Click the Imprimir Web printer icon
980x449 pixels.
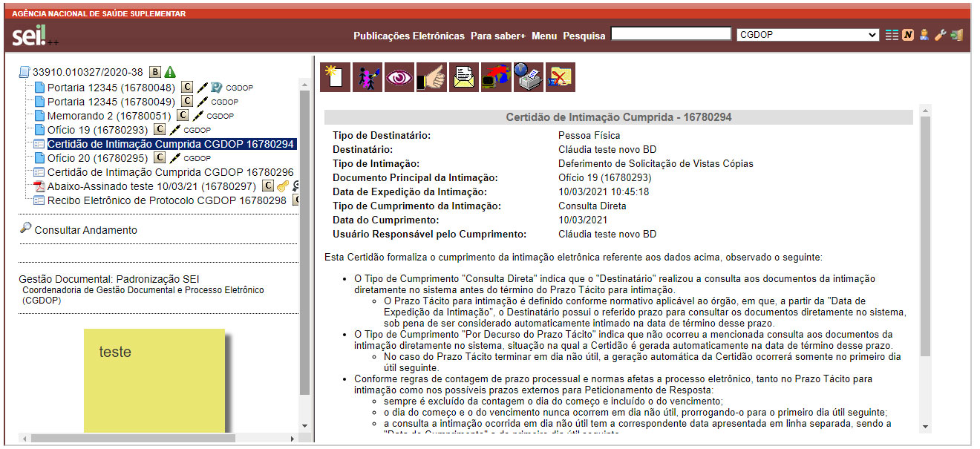[528, 76]
